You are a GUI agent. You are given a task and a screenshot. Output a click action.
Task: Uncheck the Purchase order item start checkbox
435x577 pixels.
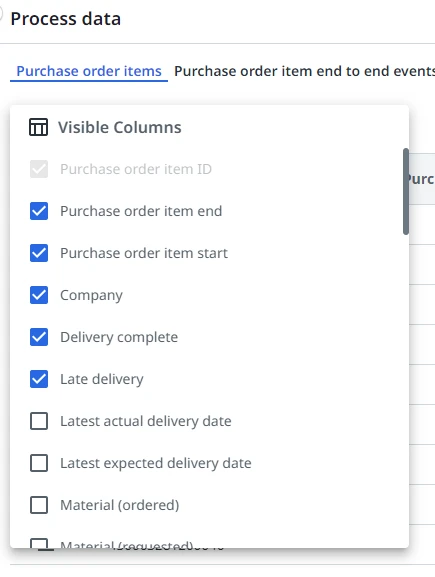39,253
